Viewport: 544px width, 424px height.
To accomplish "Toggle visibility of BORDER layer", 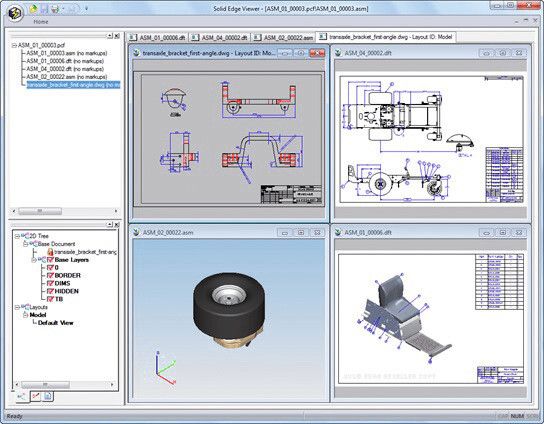I will point(50,275).
